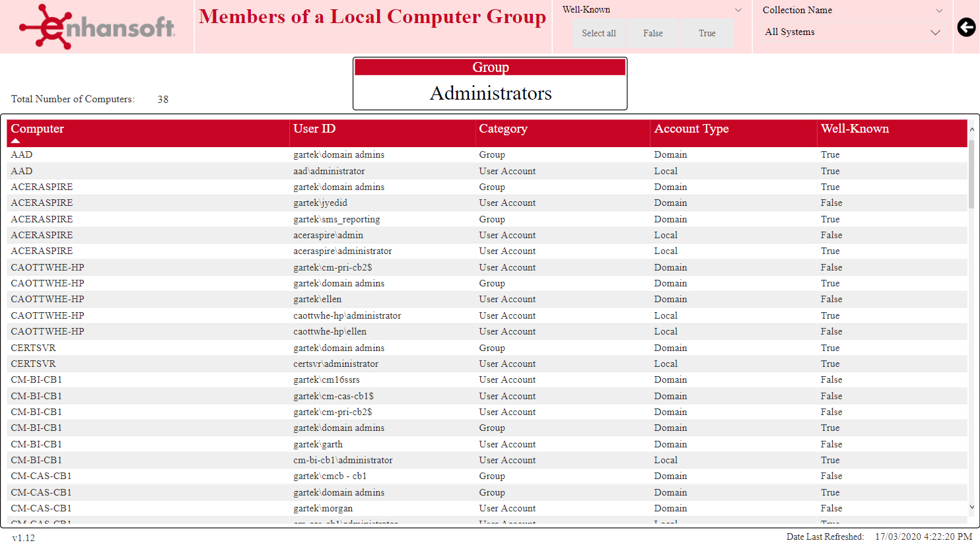Click the v1.12 version label
Viewport: 980px width, 551px height.
tap(24, 538)
